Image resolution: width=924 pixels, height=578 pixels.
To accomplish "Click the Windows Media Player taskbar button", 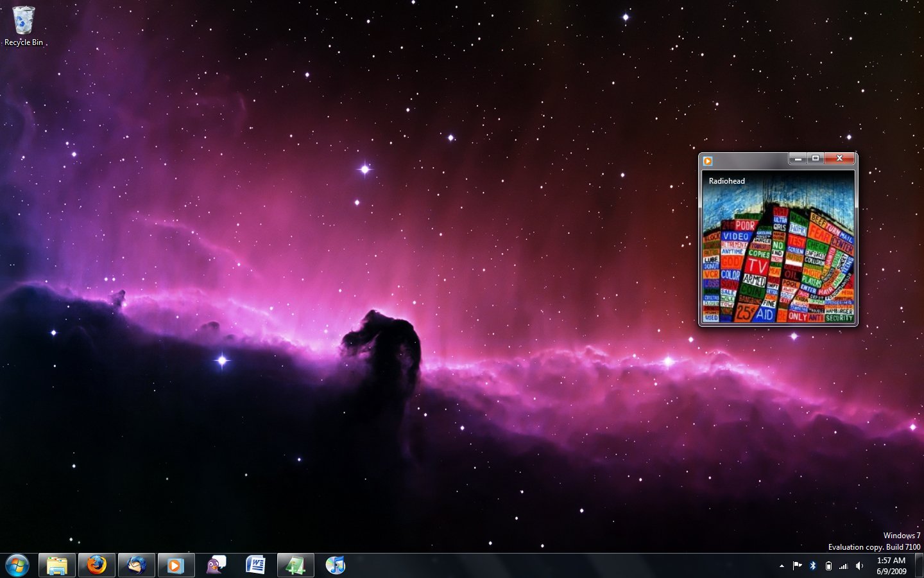I will [175, 566].
